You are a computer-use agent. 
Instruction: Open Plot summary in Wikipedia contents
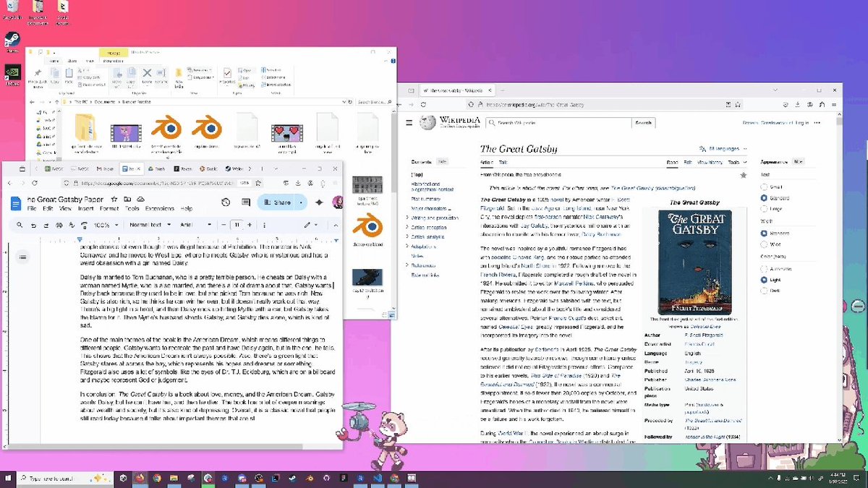point(426,199)
